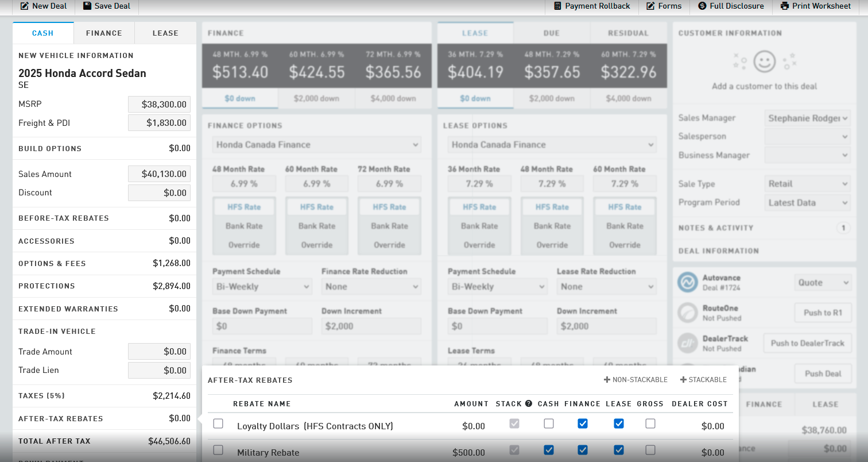Choose Bank Rate for the 72 Month finance rate
This screenshot has width=868, height=462.
[389, 226]
